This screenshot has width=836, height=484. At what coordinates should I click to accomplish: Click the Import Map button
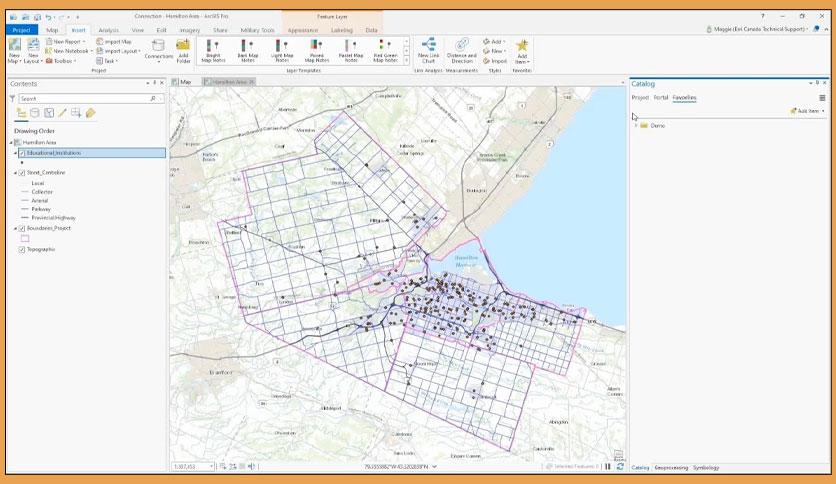(x=118, y=42)
